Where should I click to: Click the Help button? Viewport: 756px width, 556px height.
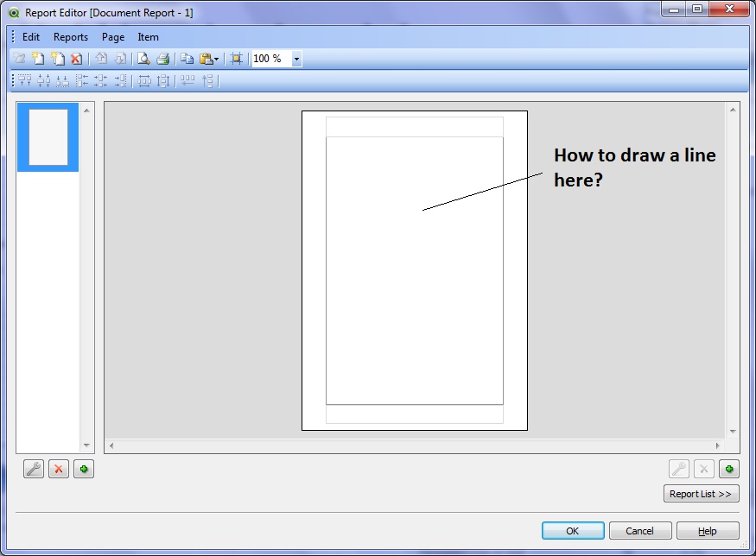(x=708, y=531)
